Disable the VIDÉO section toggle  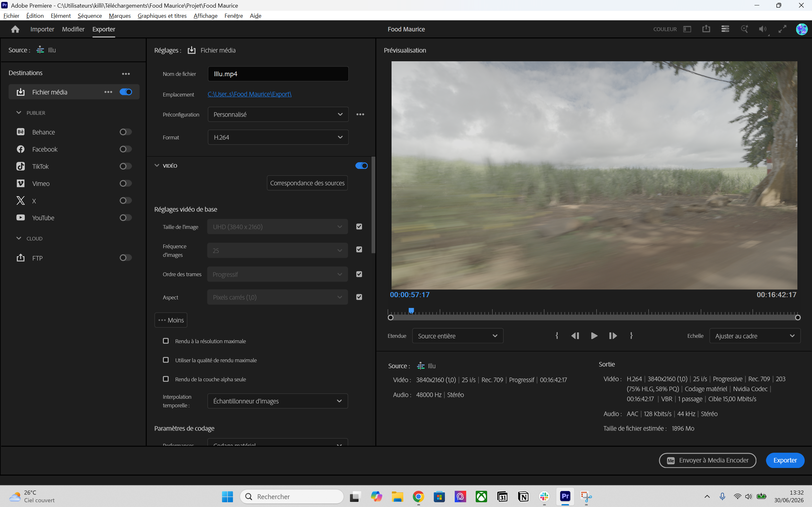[361, 166]
